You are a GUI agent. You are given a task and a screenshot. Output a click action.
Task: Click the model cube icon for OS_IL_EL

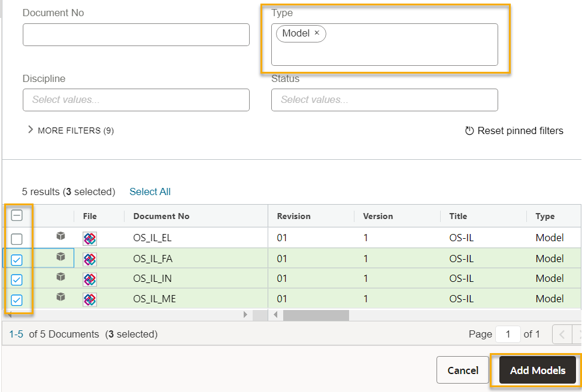click(x=61, y=236)
